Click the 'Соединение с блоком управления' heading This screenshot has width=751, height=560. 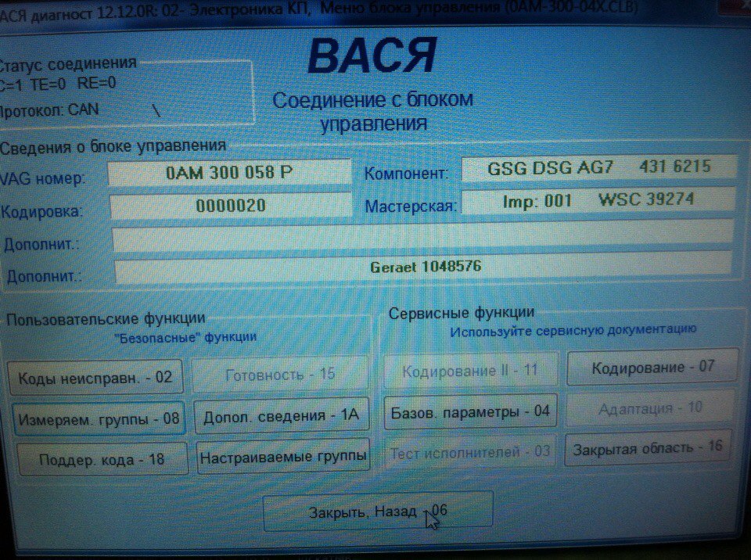(373, 112)
